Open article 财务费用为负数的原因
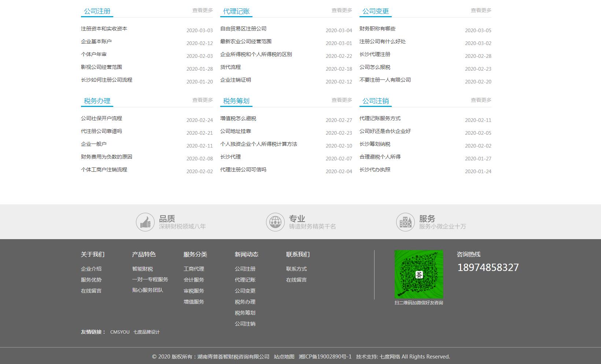Viewport: 601px width, 364px height. (107, 157)
